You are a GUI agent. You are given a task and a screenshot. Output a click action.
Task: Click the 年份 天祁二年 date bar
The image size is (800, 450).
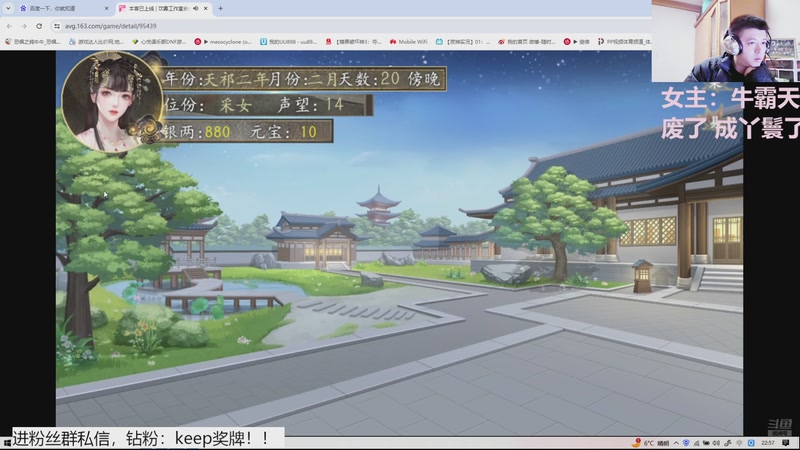[x=305, y=79]
